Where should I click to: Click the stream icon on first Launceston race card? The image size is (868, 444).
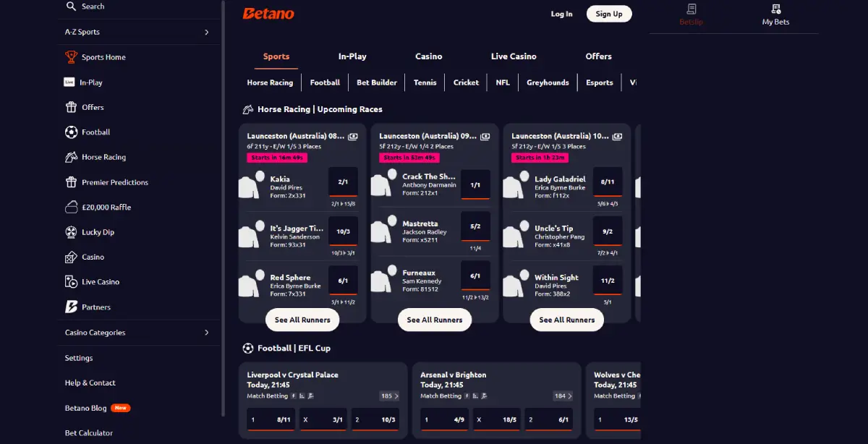pyautogui.click(x=352, y=135)
